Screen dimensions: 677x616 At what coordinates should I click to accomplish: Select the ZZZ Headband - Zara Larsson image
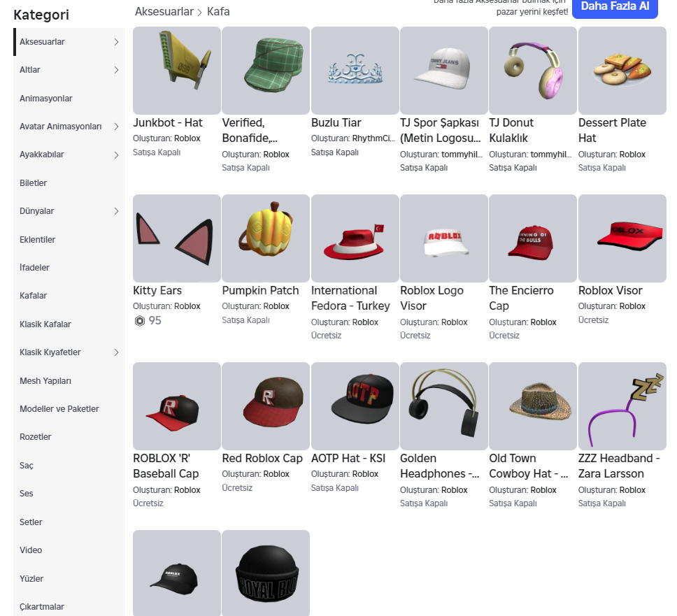622,406
